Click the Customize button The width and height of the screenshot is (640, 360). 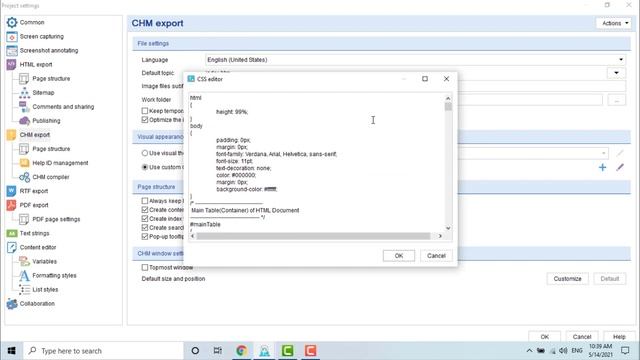567,279
